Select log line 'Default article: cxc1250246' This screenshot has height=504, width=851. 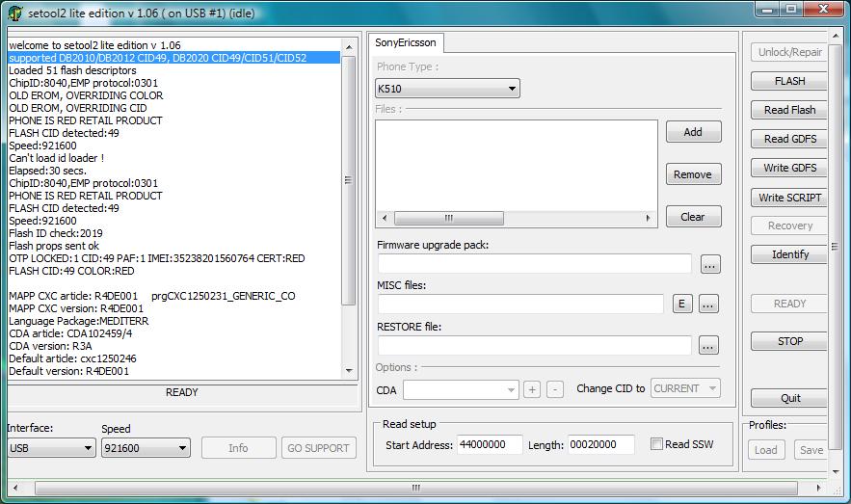coord(72,358)
